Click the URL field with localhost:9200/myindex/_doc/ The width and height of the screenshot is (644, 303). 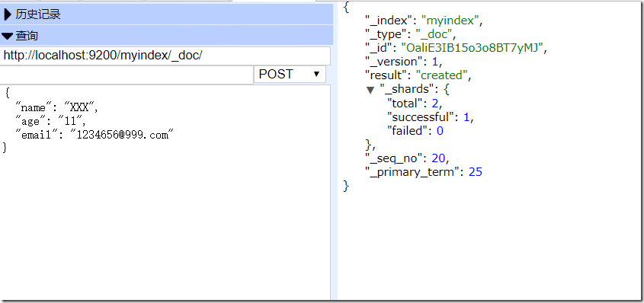pyautogui.click(x=165, y=56)
